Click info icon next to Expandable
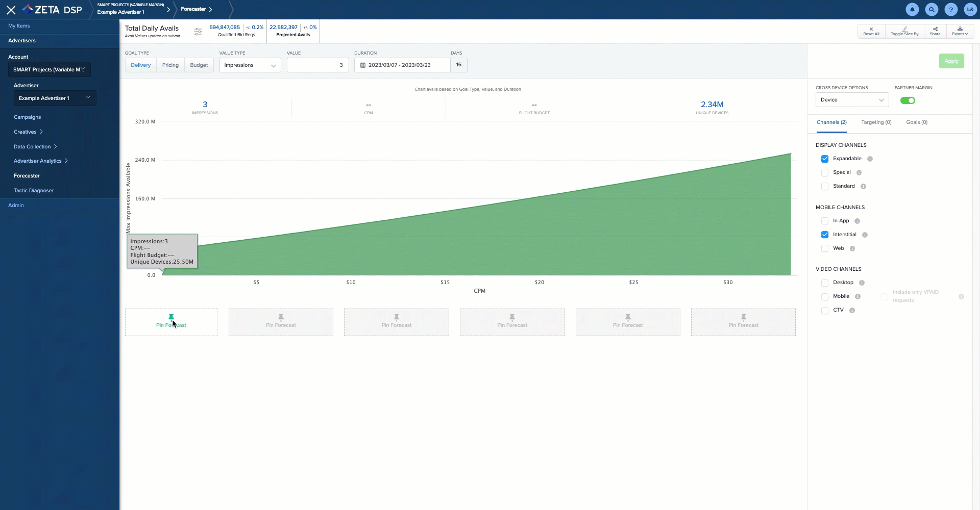The image size is (980, 510). [870, 159]
